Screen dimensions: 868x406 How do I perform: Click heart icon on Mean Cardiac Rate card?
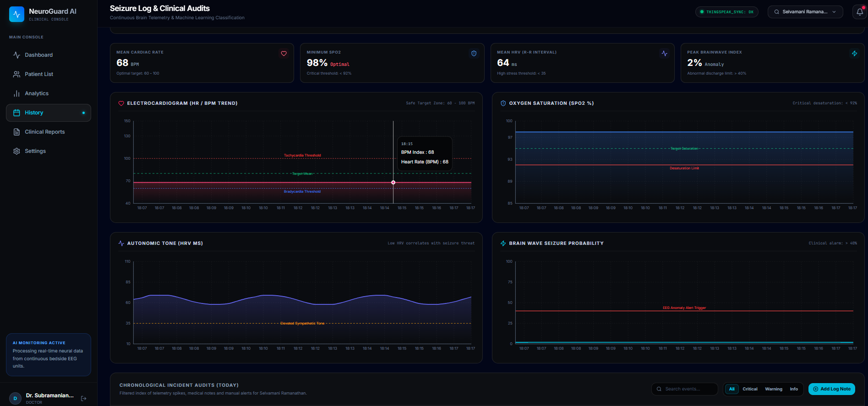tap(284, 54)
